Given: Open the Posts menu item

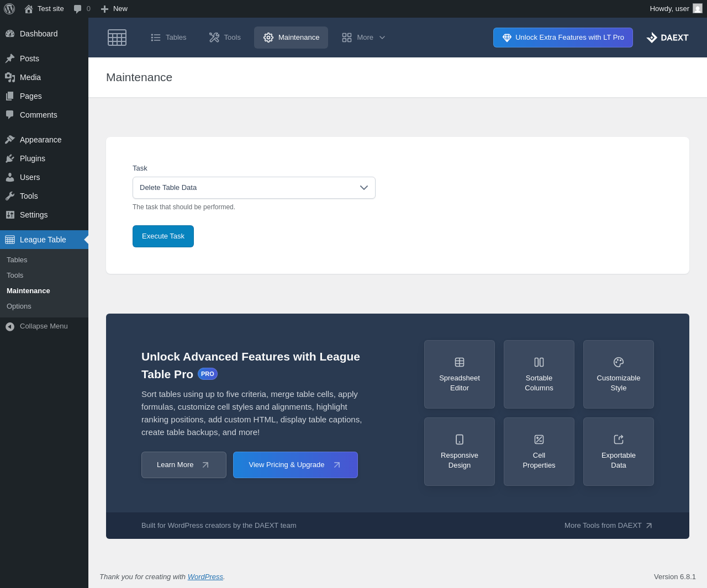Looking at the screenshot, I should [44, 59].
